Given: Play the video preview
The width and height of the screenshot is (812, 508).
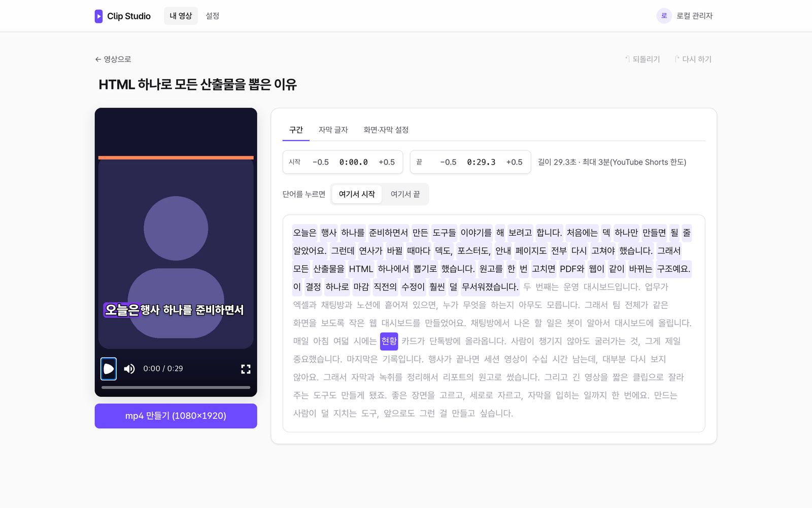Looking at the screenshot, I should click(x=109, y=369).
